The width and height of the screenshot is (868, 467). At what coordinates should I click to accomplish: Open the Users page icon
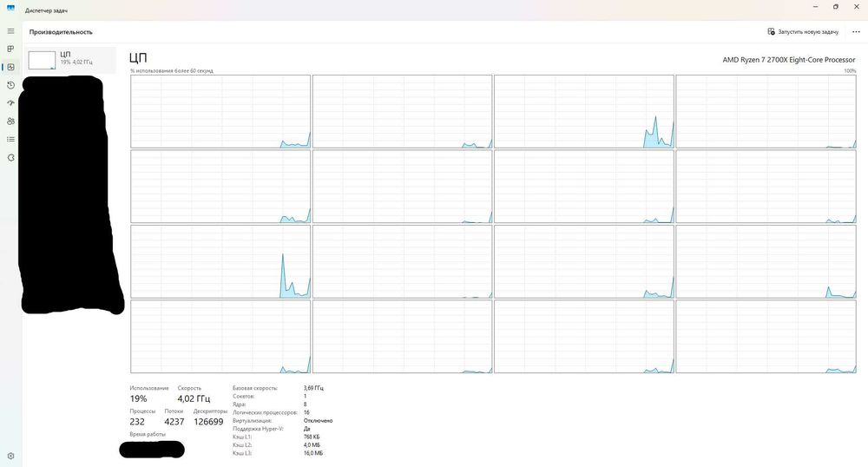(x=10, y=122)
